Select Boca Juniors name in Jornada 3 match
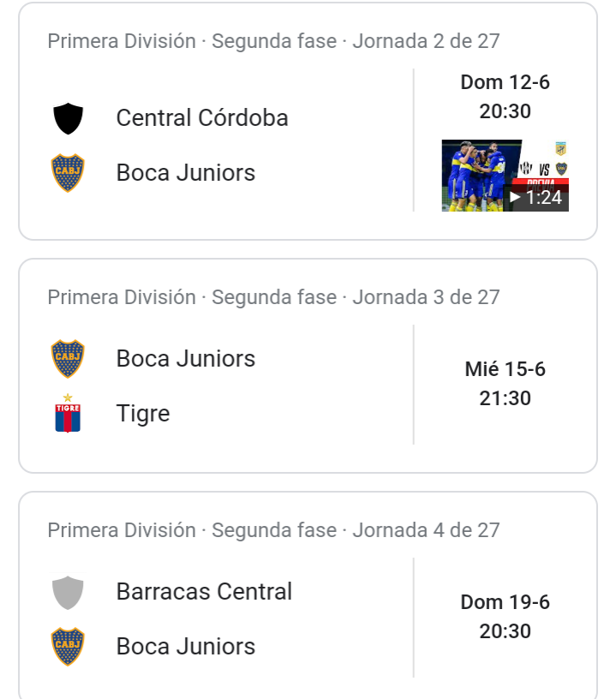 pos(185,359)
